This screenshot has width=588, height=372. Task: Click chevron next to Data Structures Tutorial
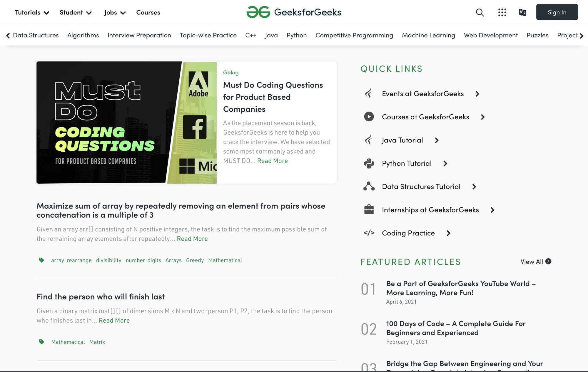tap(474, 187)
